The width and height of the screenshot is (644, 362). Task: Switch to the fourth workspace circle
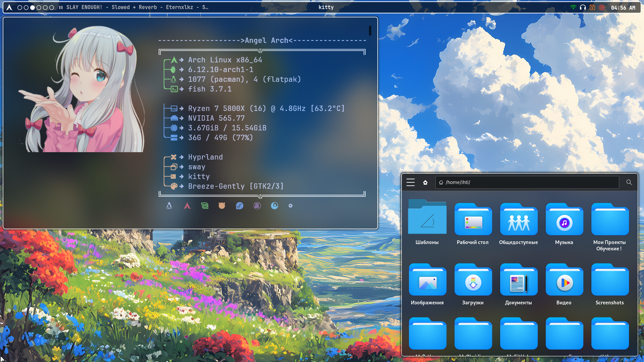(39, 7)
